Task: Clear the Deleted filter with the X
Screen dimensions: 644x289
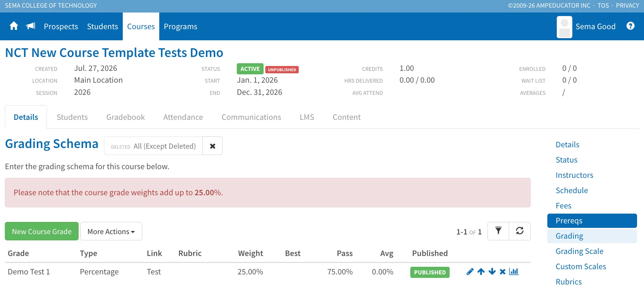Action: [212, 146]
